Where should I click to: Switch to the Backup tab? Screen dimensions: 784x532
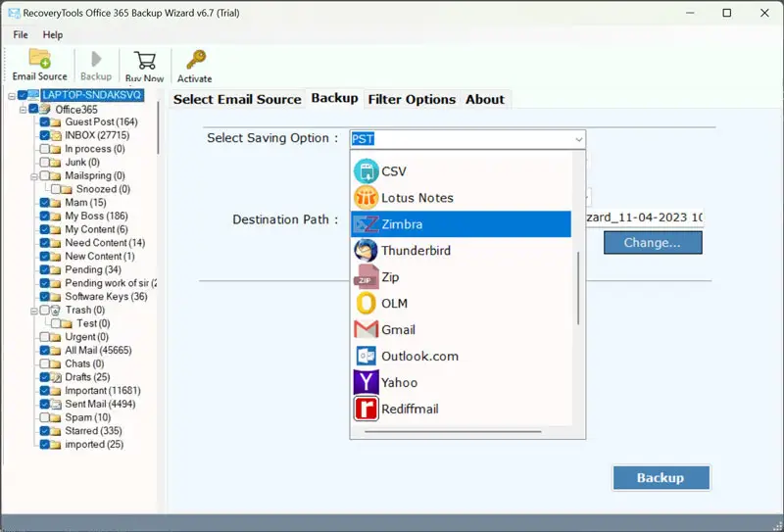pos(334,98)
